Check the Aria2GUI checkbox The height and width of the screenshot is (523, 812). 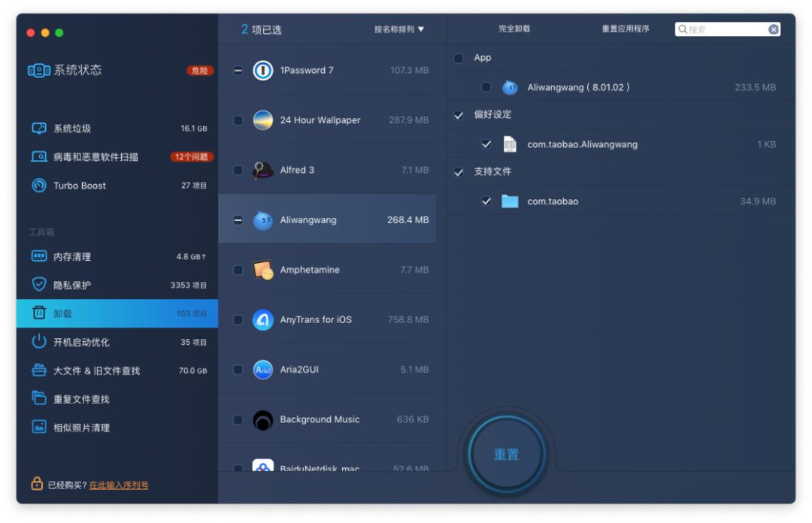click(238, 370)
